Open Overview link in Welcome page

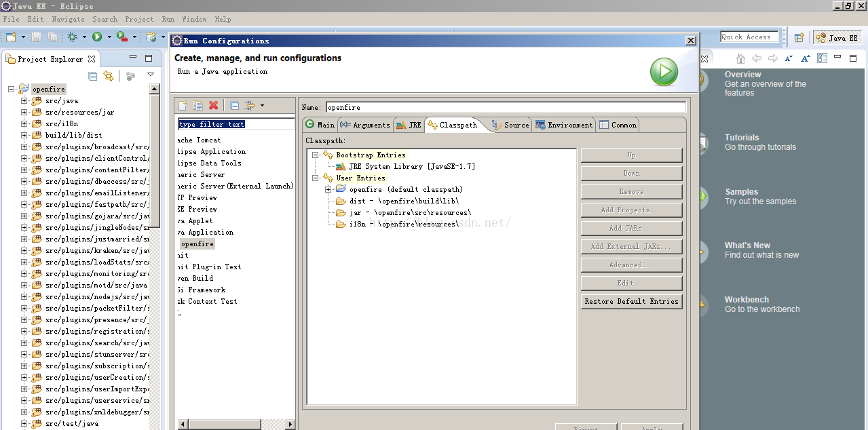point(742,75)
